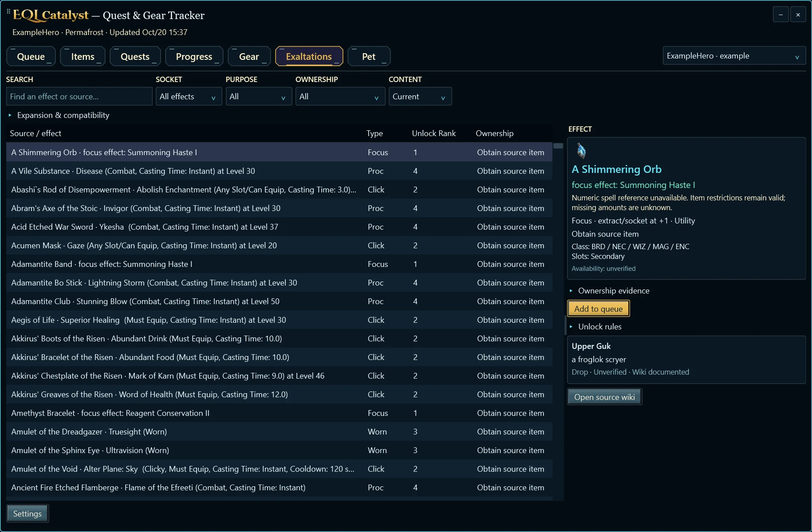Image resolution: width=812 pixels, height=532 pixels.
Task: Open the Settings button
Action: [28, 513]
